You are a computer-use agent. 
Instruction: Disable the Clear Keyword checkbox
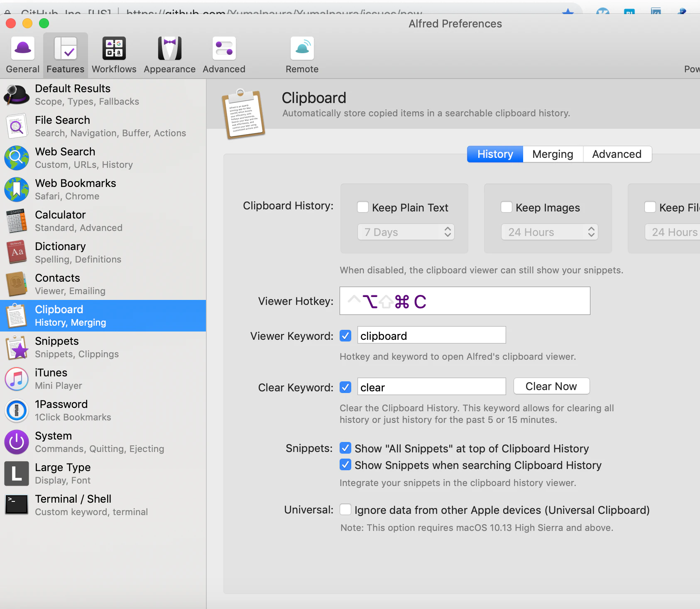click(x=345, y=387)
